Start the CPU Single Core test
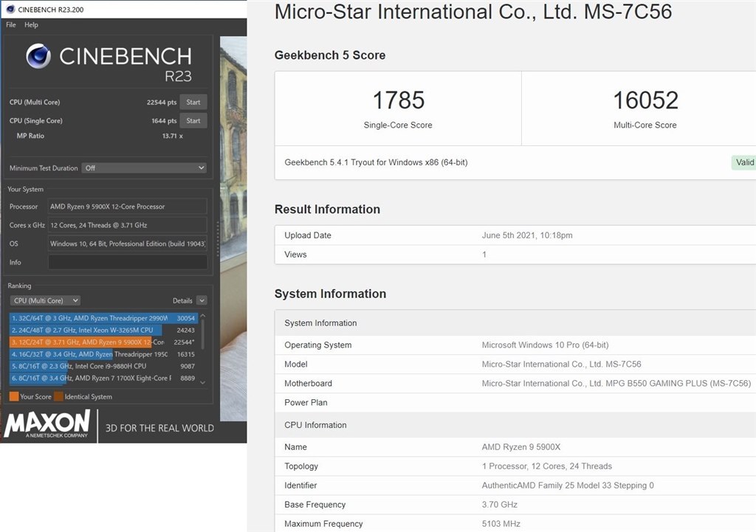This screenshot has height=532, width=756. (x=193, y=121)
